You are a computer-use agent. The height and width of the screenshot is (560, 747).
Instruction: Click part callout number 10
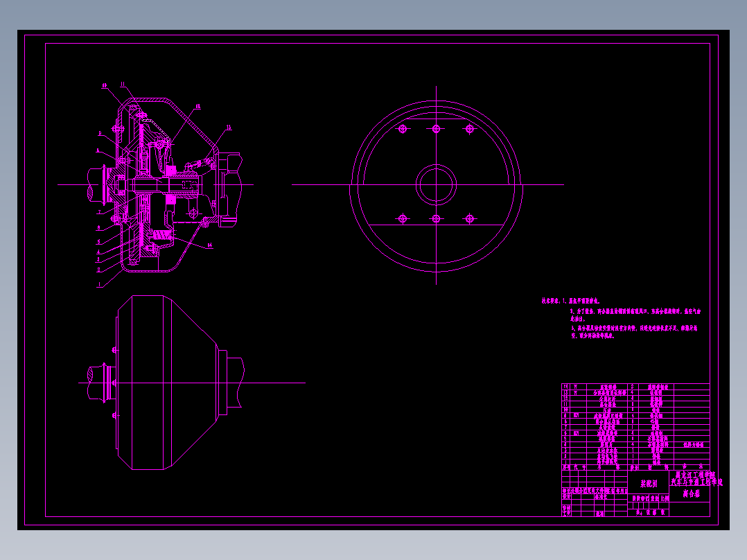(x=104, y=86)
